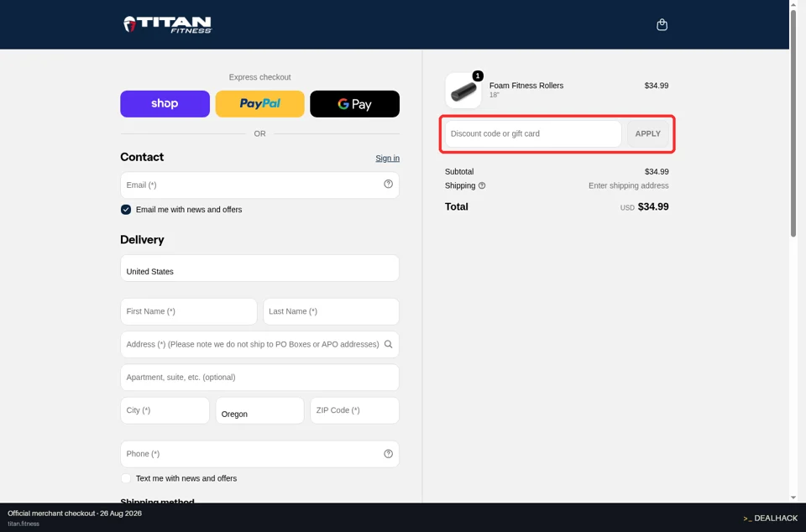Click the Enter shipping address text
The image size is (806, 532).
point(629,185)
